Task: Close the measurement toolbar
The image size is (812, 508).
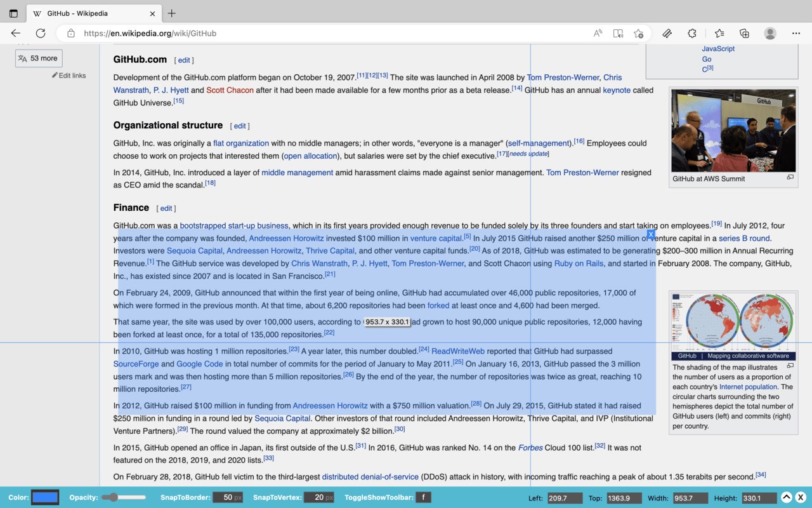Action: point(801,497)
